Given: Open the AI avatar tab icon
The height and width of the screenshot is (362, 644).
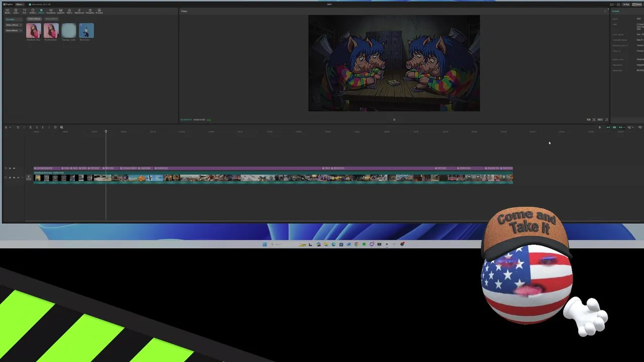Looking at the screenshot, I should tap(99, 10).
